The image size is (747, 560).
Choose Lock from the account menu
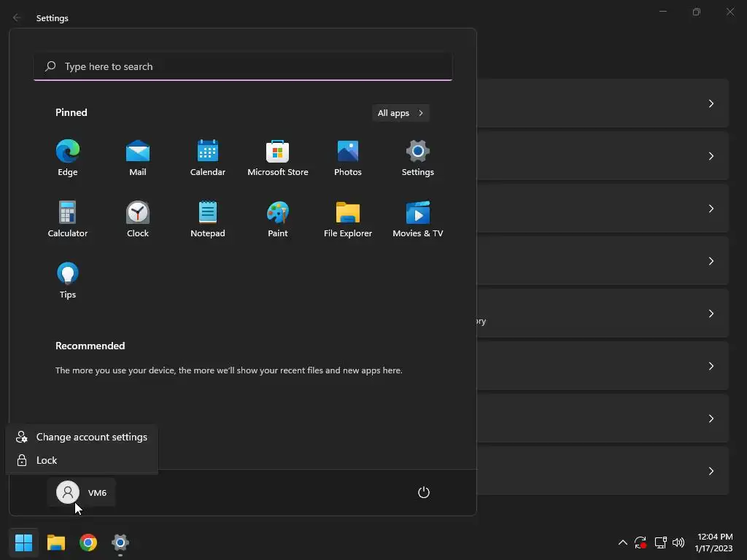[x=82, y=460]
